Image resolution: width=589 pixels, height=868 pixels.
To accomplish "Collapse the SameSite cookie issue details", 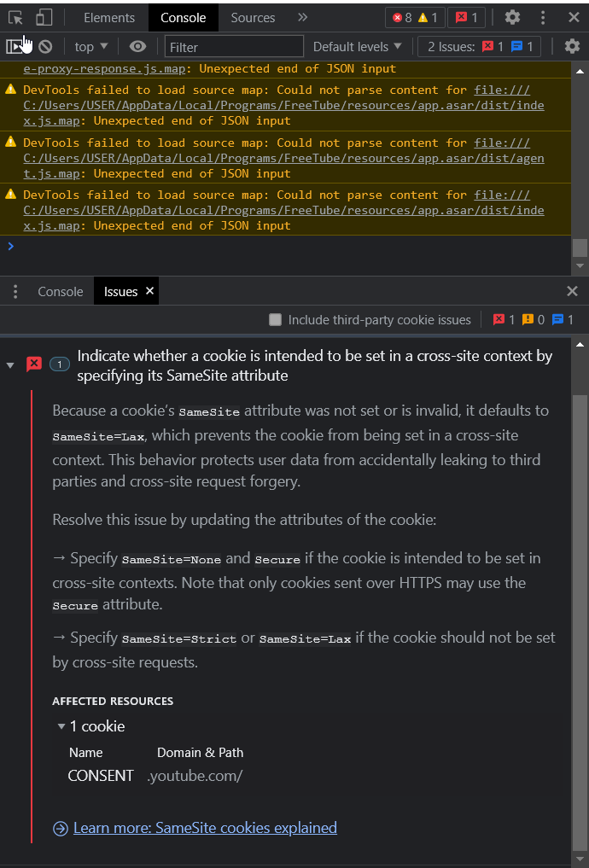I will (x=9, y=364).
